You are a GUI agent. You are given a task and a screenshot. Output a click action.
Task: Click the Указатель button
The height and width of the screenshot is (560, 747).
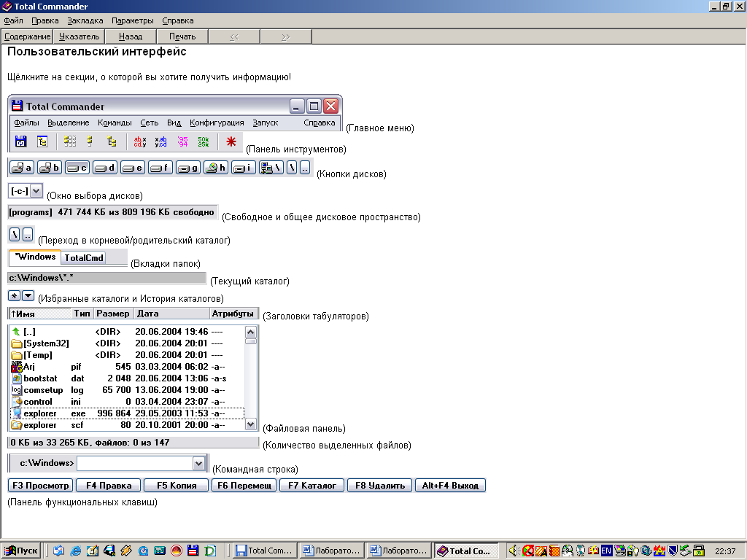(x=79, y=36)
